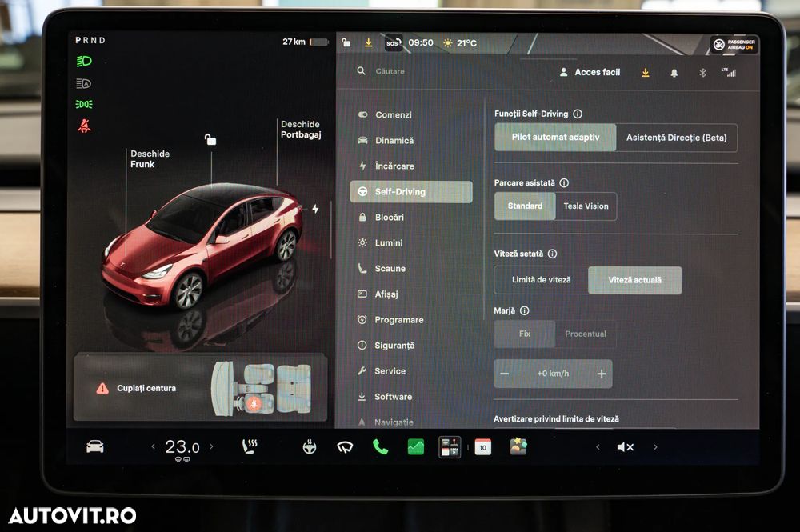Open info icon next to Marjă
The height and width of the screenshot is (532, 800).
[x=524, y=310]
